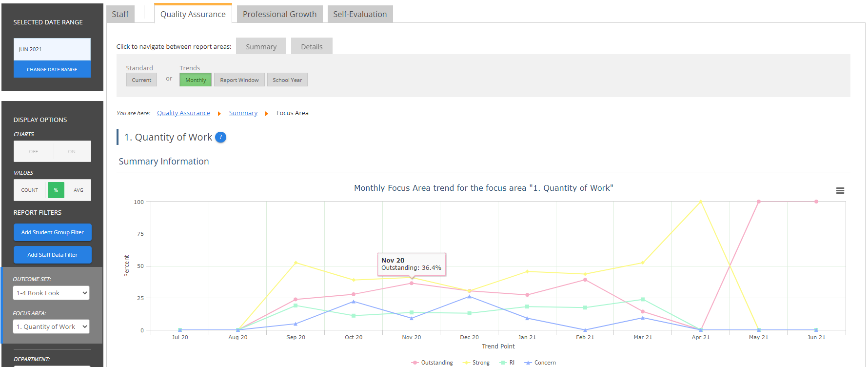Expand the Focus Area dropdown
Screen dimensions: 868x367
click(51, 326)
